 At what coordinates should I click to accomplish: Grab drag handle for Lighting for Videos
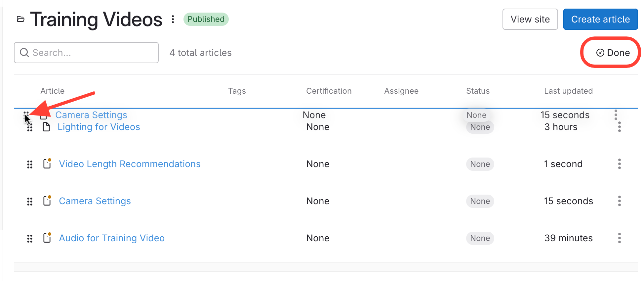[x=30, y=128]
